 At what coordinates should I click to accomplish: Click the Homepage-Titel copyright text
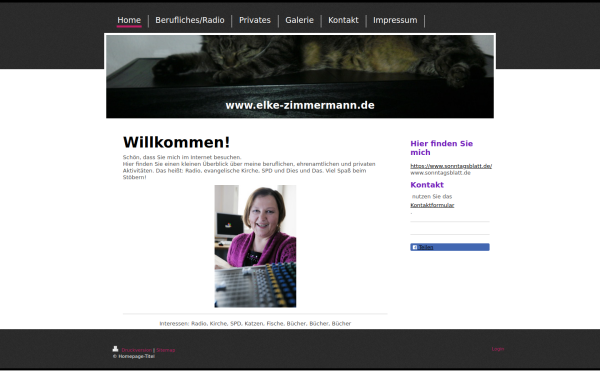coord(134,356)
